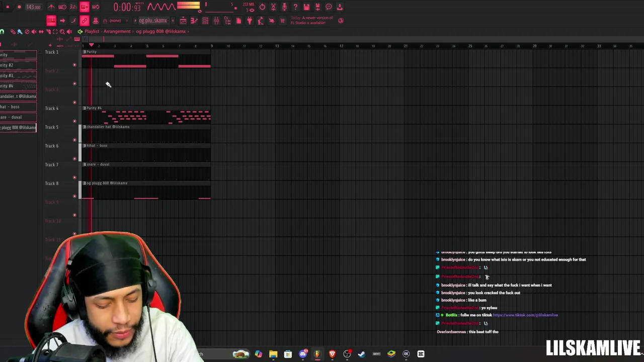Select the playlist Paint brush tool

click(x=20, y=32)
